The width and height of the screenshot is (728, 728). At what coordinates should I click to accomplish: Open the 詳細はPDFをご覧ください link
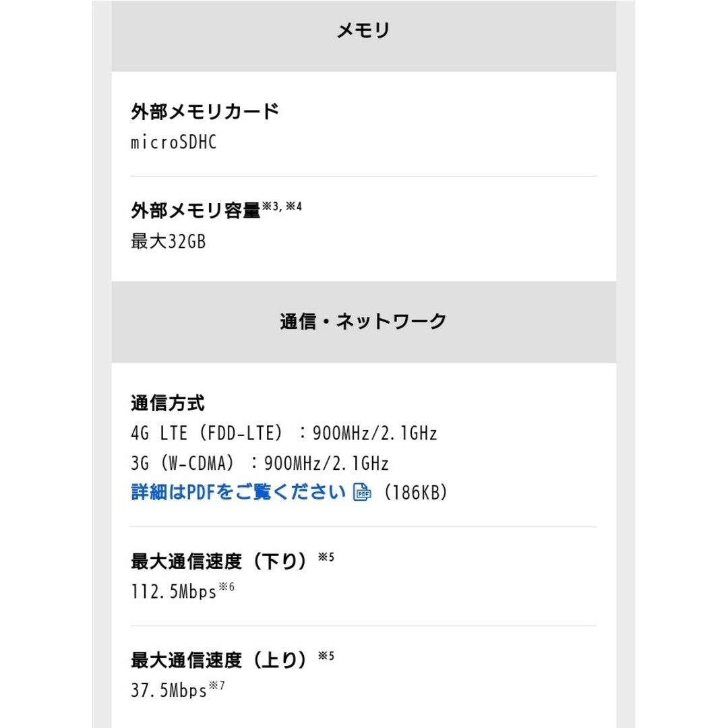pyautogui.click(x=238, y=492)
